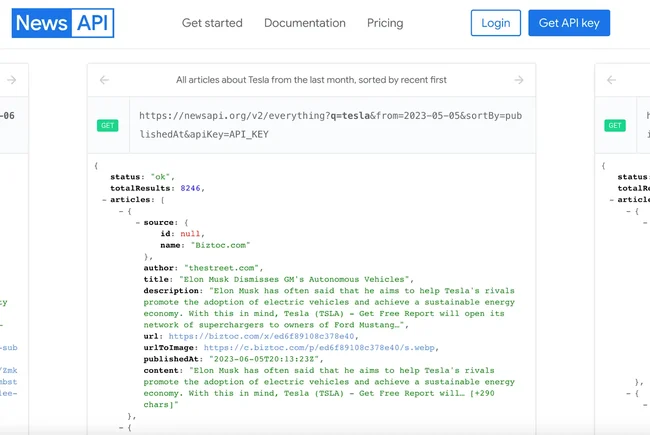Collapse the source object in Tesla response
This screenshot has height=435, width=650.
click(138, 223)
